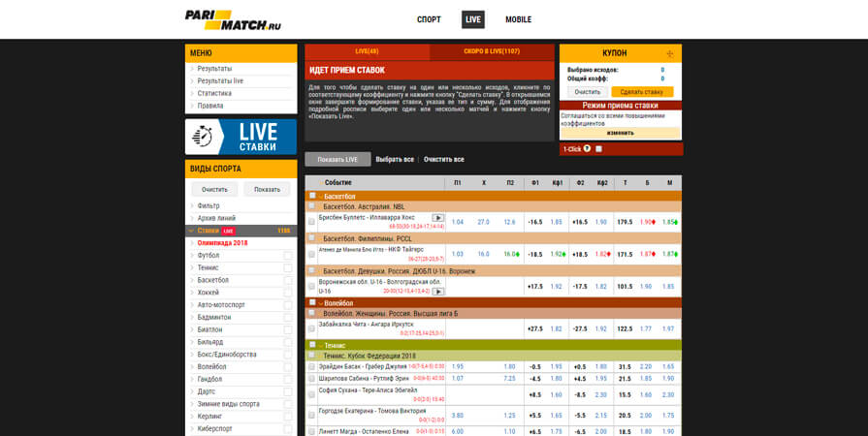Select X odds 27.0 for Брисбен Буллетс
The image size is (868, 436).
click(x=483, y=222)
